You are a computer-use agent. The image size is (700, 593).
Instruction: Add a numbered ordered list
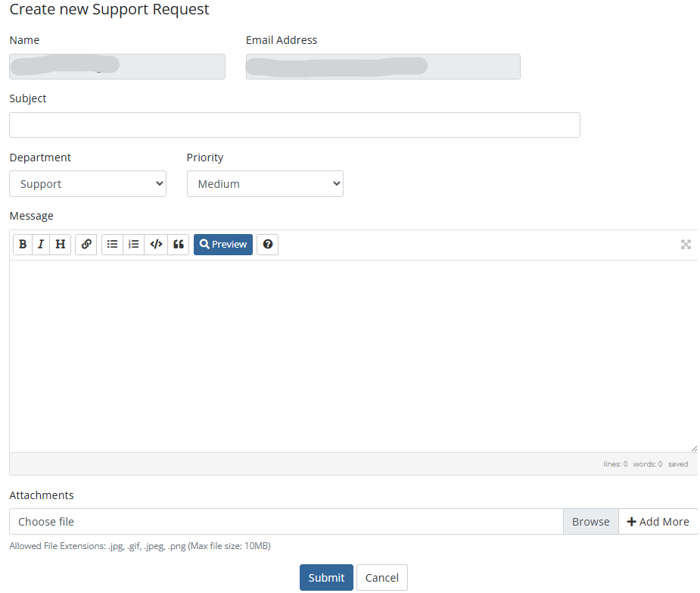pyautogui.click(x=134, y=245)
